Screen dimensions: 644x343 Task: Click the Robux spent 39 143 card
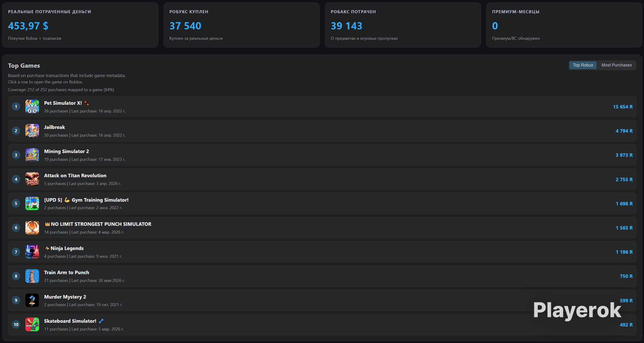tap(403, 25)
